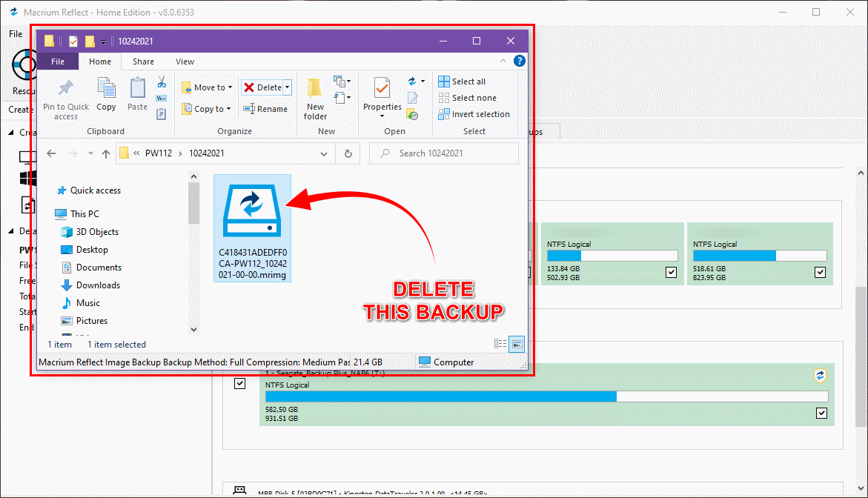Image resolution: width=868 pixels, height=498 pixels.
Task: Go back with the left arrow
Action: point(51,153)
